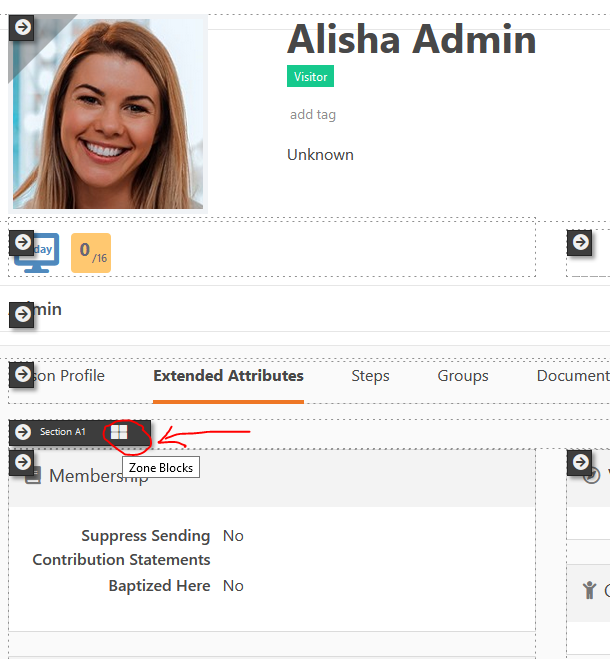The height and width of the screenshot is (659, 610).
Task: Switch to the Groups tab
Action: [463, 376]
